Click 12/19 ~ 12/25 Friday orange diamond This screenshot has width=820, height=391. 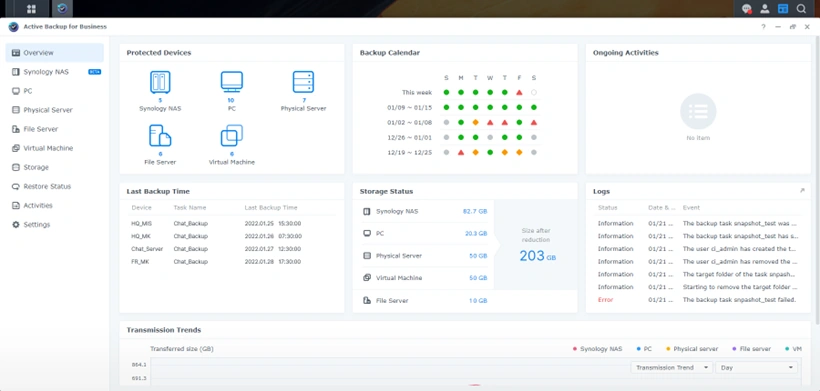[519, 153]
